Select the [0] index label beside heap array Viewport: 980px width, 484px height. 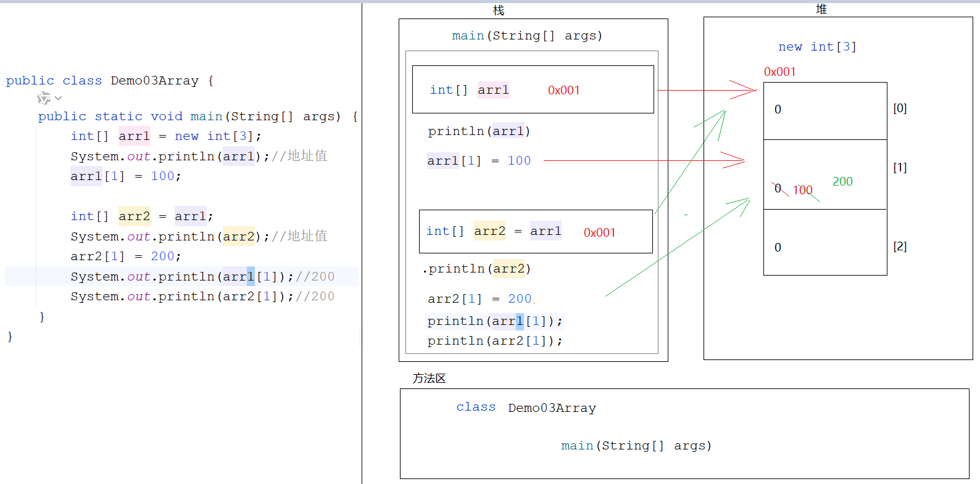pos(900,109)
